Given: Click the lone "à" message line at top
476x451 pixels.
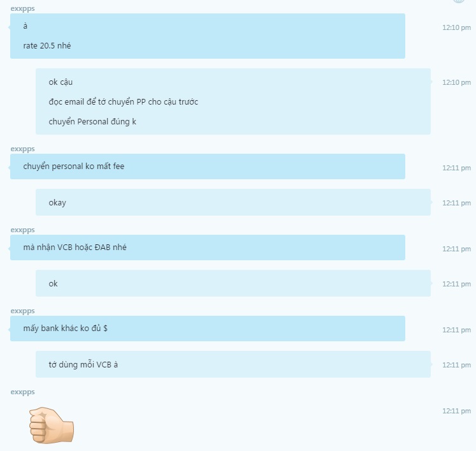Looking at the screenshot, I should (x=25, y=26).
